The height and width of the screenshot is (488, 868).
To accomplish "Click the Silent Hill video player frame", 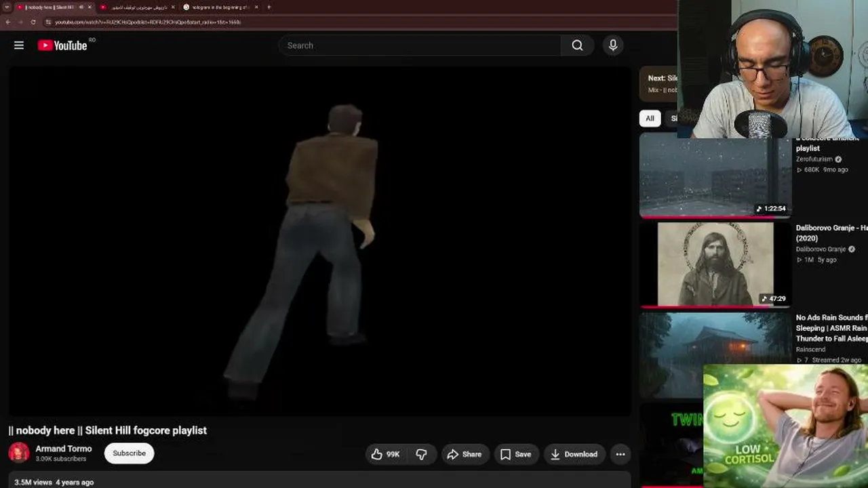I will [x=319, y=241].
